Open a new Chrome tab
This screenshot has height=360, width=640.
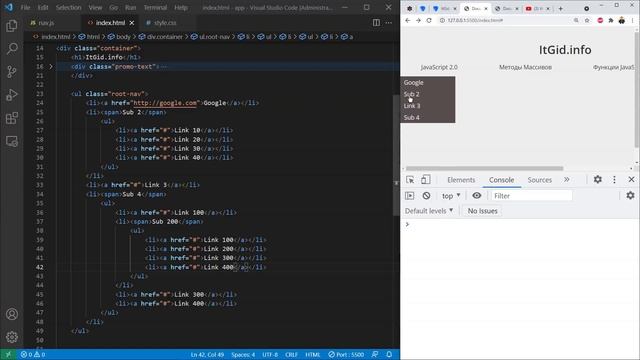tap(560, 9)
